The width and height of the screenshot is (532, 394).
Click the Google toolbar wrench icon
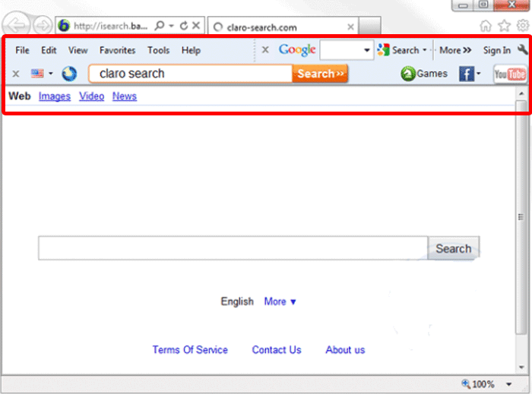tap(523, 50)
